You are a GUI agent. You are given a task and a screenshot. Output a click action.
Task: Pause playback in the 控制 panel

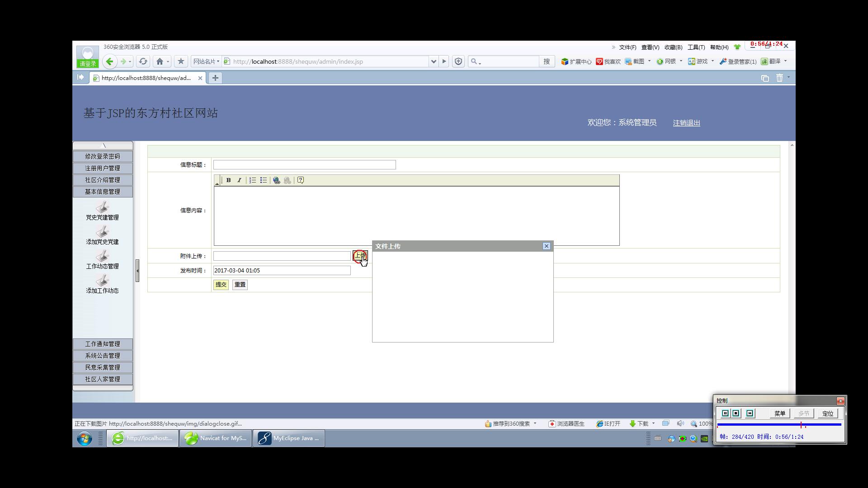tap(725, 413)
